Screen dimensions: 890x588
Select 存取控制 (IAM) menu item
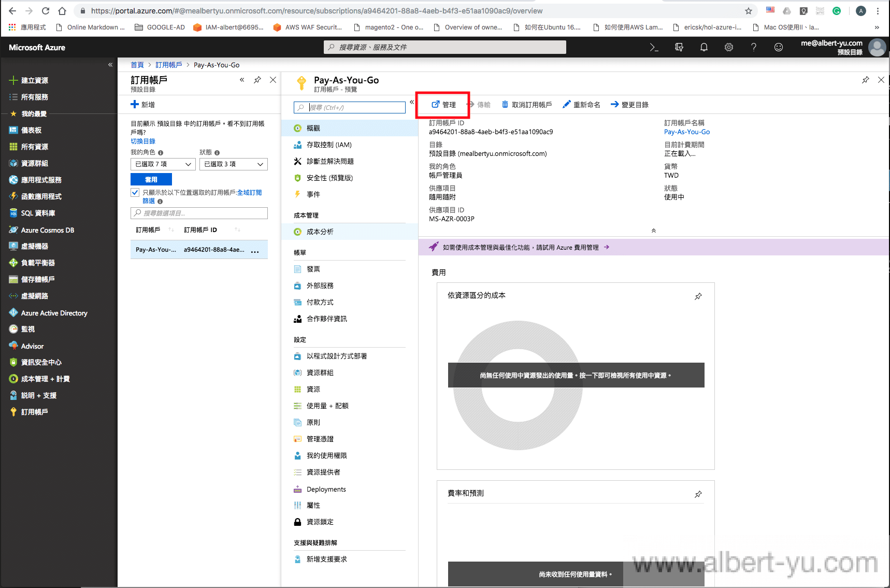(350, 145)
